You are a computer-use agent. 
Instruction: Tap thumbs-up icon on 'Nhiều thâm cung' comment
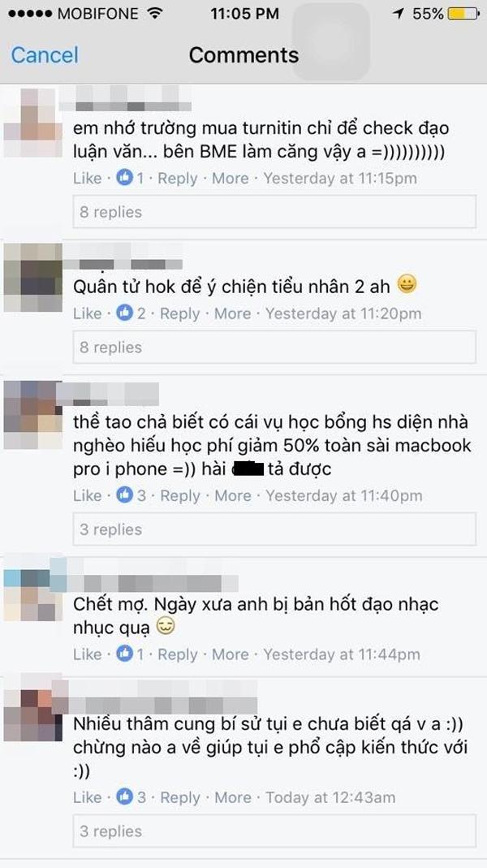[125, 797]
